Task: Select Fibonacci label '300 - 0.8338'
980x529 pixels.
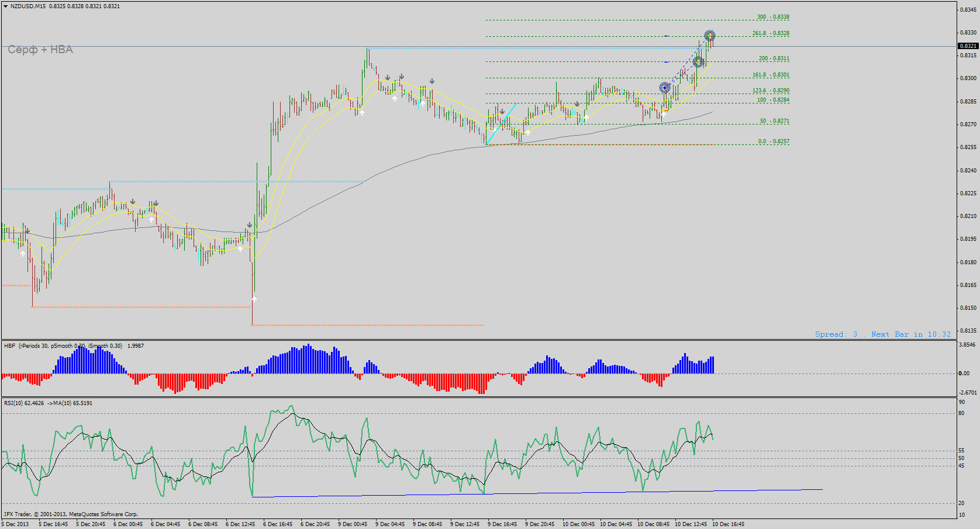Action: (773, 17)
